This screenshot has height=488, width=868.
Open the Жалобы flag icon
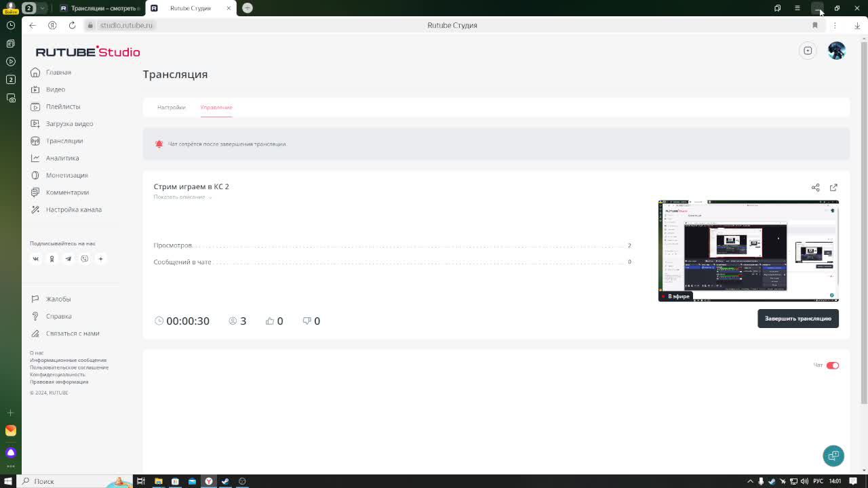pyautogui.click(x=35, y=299)
